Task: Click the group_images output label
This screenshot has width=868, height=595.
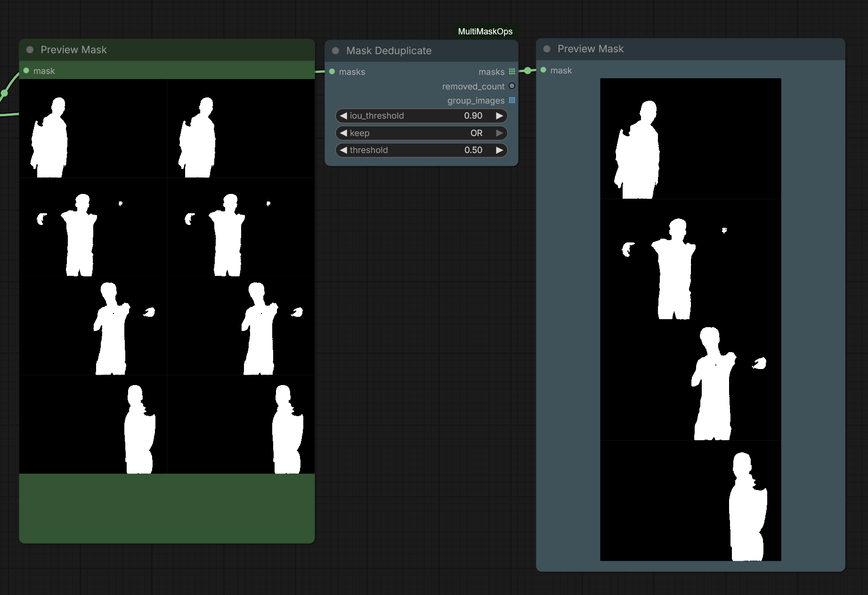Action: [476, 101]
